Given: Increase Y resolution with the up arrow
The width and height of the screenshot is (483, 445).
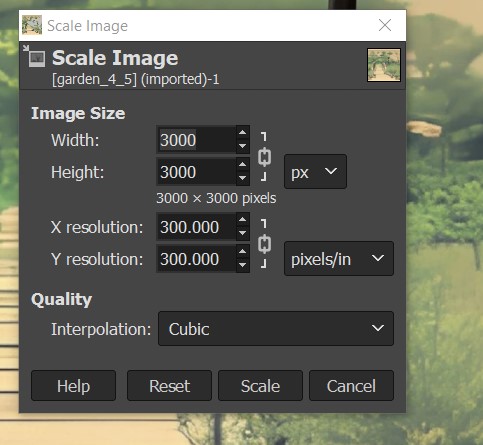Looking at the screenshot, I should click(243, 252).
